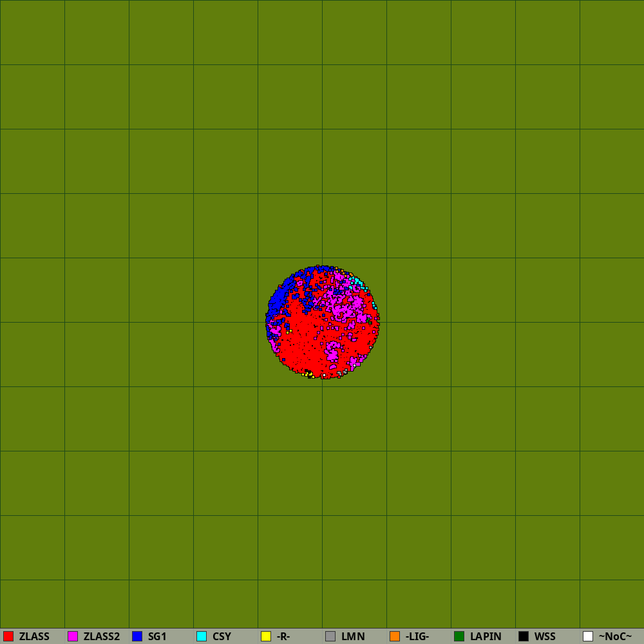Select the CSY legend label
The image size is (644, 644).
tap(222, 637)
